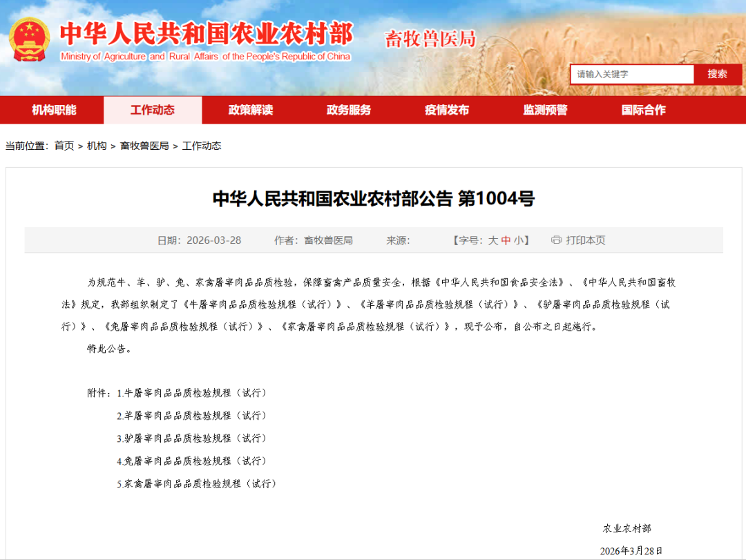Switch to the 工作动态 tab
Viewport: 746px width, 560px height.
pos(153,110)
